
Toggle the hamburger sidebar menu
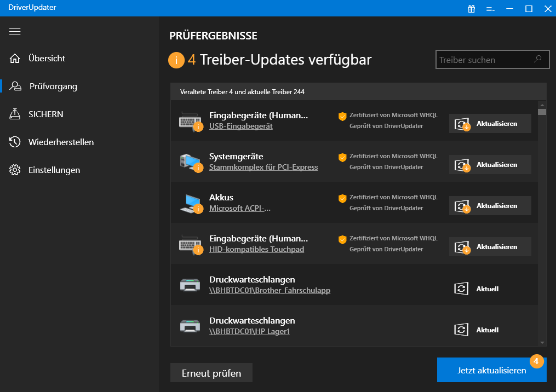coord(15,32)
